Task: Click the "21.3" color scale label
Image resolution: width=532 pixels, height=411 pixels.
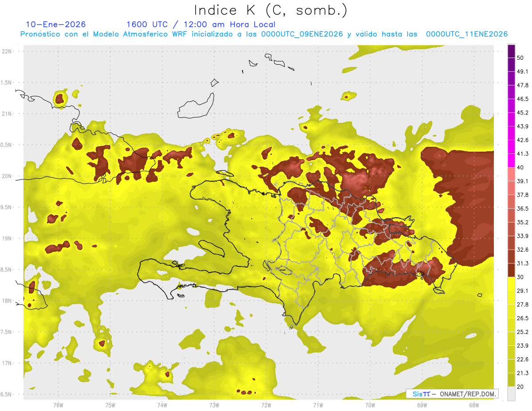Action: click(x=523, y=373)
